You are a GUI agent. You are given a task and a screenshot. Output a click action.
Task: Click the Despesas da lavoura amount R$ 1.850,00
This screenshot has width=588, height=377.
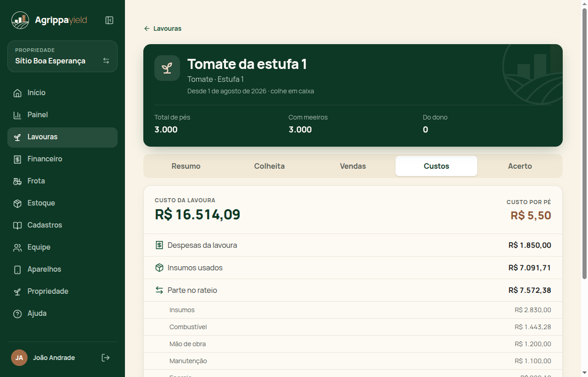[x=530, y=245]
